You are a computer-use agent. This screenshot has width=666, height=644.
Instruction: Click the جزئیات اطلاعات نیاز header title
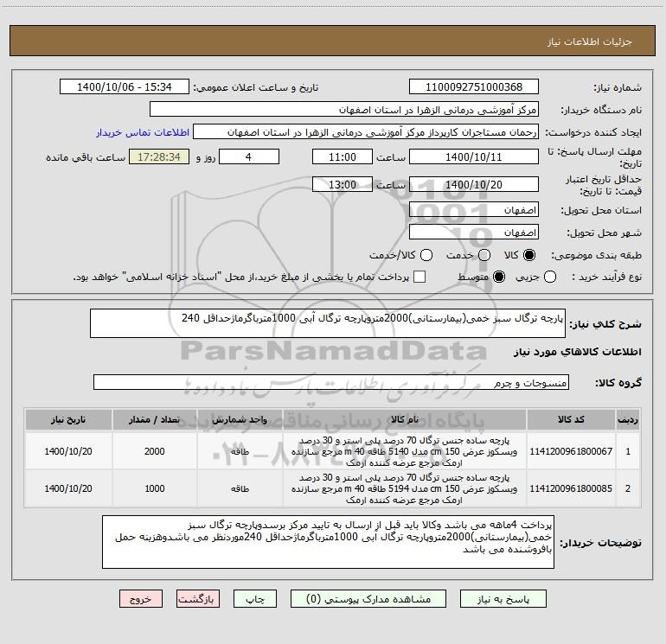click(589, 41)
